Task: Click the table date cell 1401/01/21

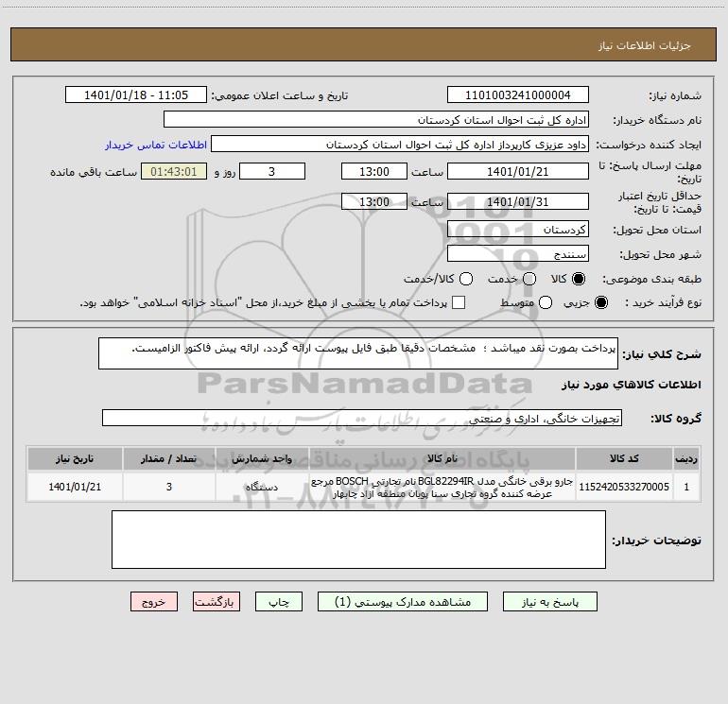Action: click(x=75, y=487)
